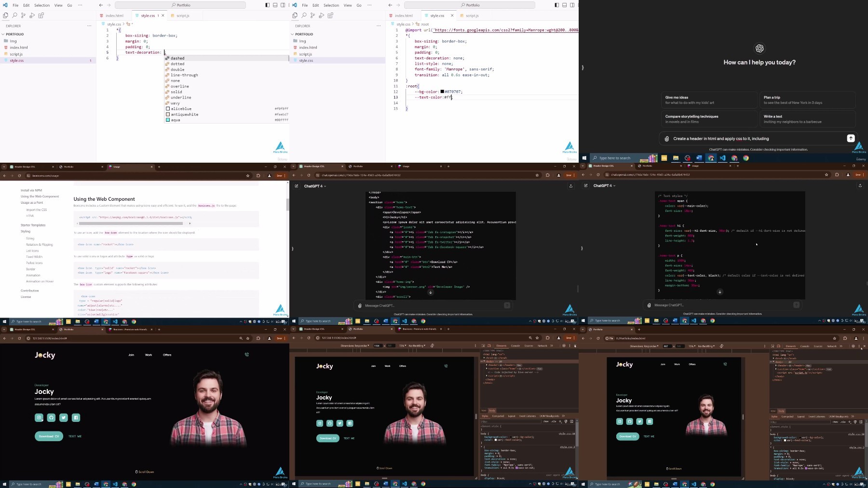Toggle :hov element states in 127.0.0.1 DevTools window
Viewport: 868px width, 488px height.
[546, 421]
